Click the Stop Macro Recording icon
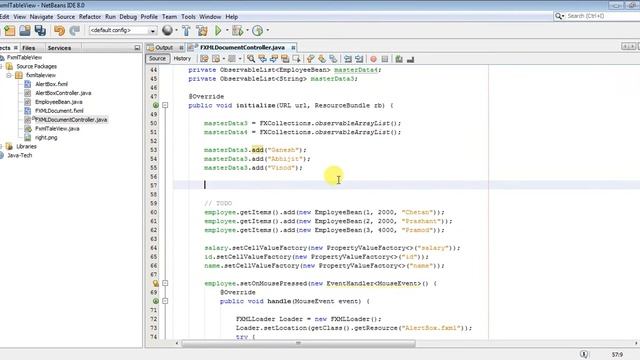Image resolution: width=640 pixels, height=360 pixels. click(x=384, y=59)
